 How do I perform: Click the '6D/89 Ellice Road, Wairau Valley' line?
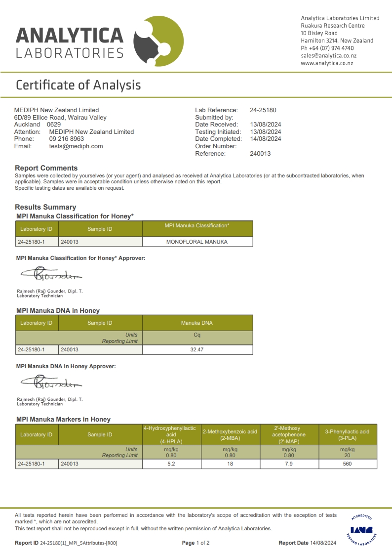point(60,118)
